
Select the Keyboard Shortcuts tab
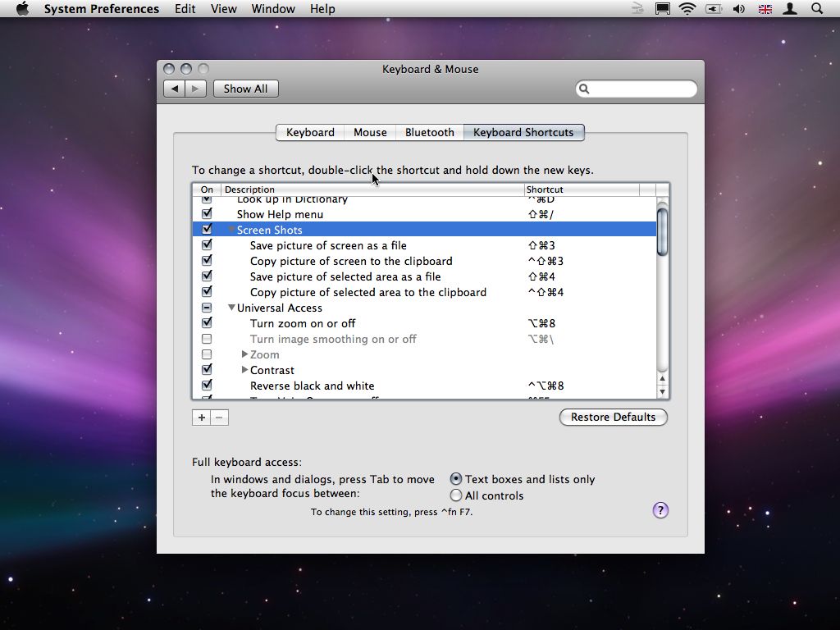coord(523,132)
